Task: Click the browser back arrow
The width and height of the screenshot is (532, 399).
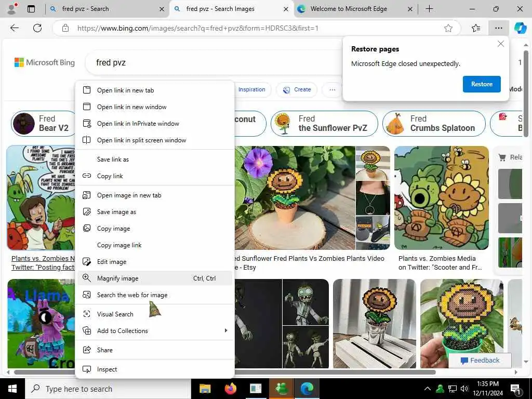Action: click(15, 28)
